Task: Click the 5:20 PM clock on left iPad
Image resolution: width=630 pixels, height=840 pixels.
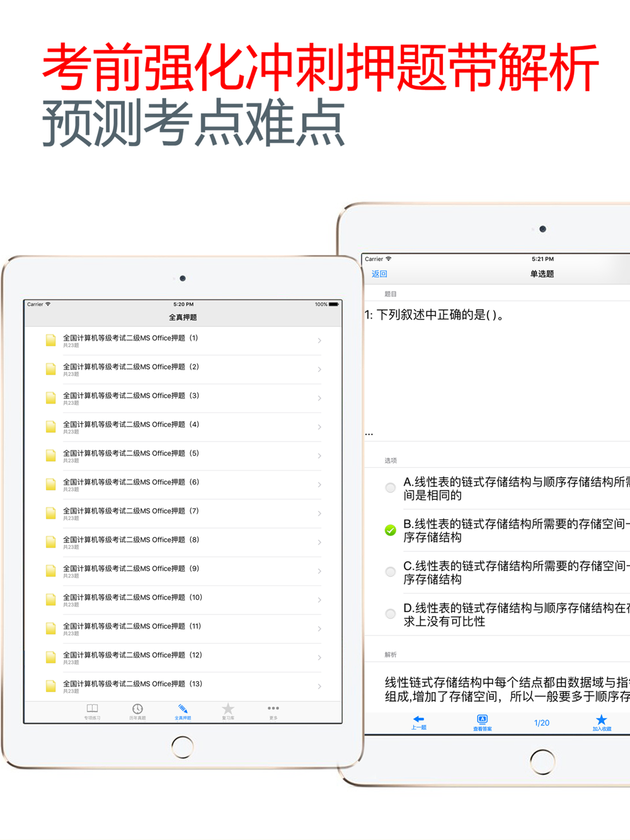Action: tap(183, 304)
